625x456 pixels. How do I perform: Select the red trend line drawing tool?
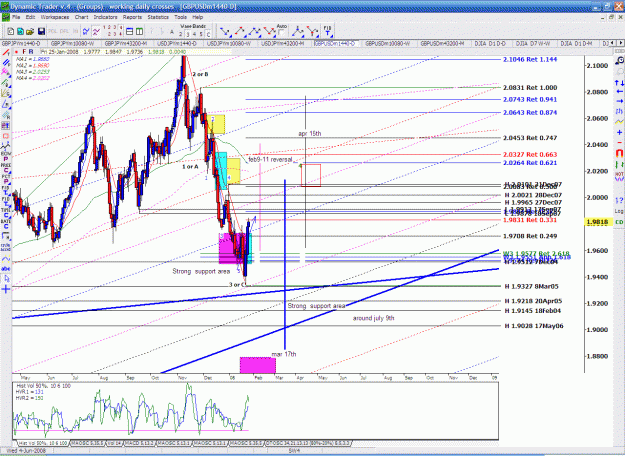click(x=6, y=53)
